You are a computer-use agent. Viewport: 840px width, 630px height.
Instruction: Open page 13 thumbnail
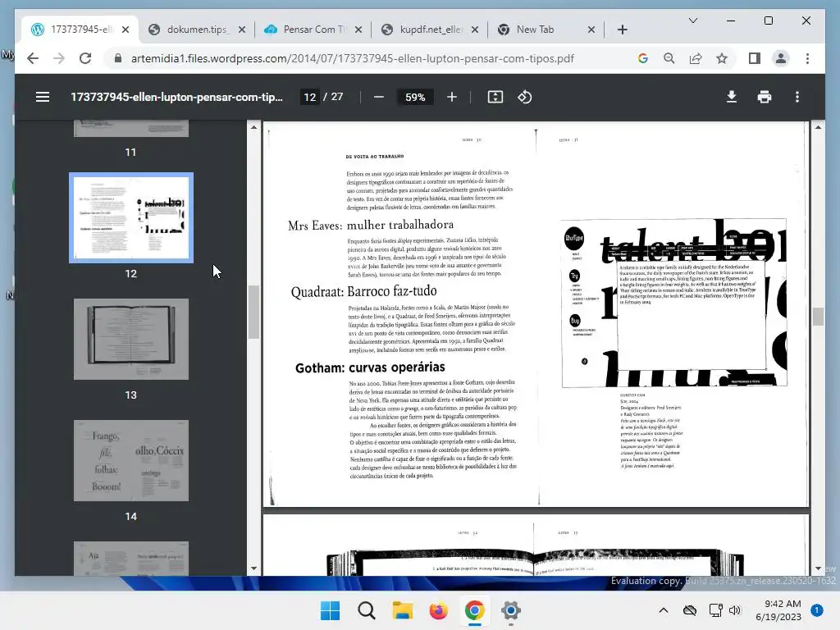pyautogui.click(x=130, y=339)
